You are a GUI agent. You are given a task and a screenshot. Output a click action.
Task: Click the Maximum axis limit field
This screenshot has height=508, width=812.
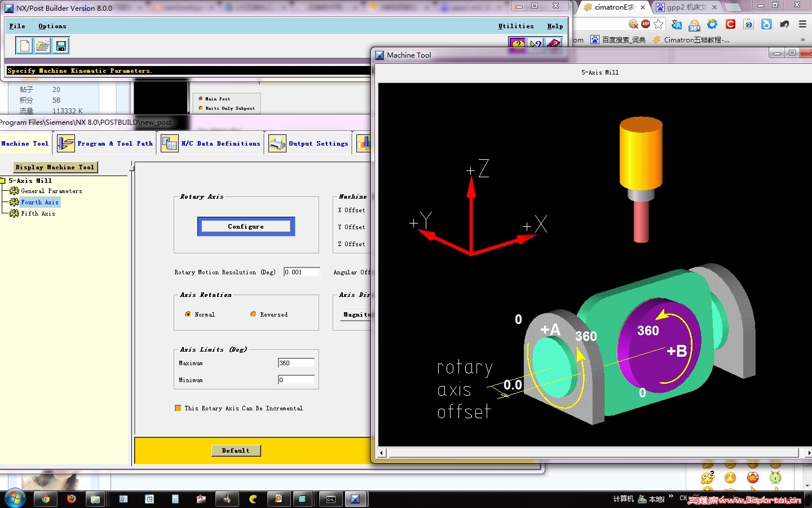(x=296, y=363)
